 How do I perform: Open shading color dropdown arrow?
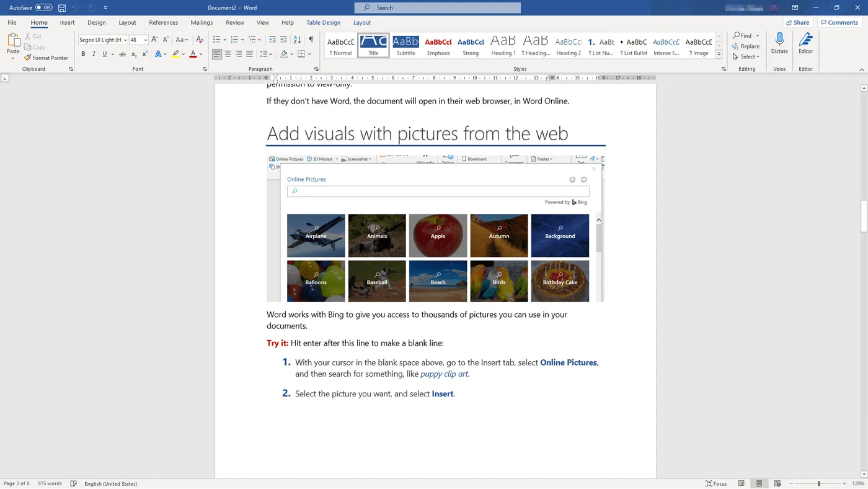click(x=291, y=54)
